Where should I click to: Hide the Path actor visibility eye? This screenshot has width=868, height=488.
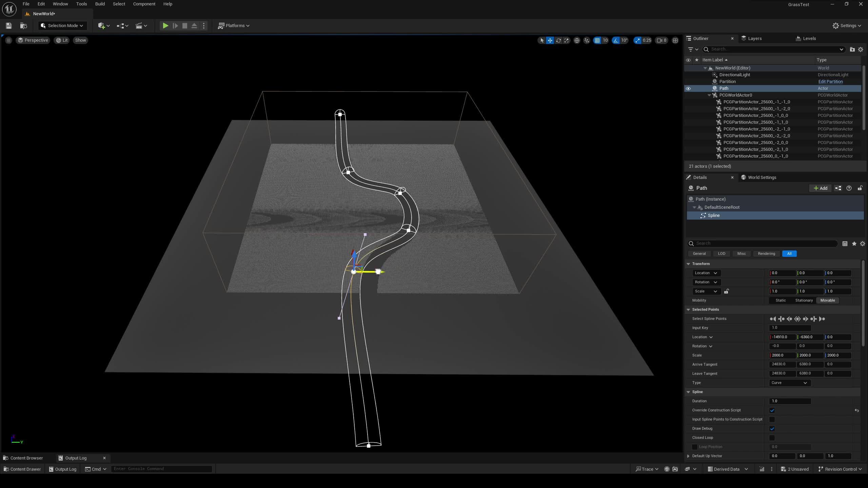coord(688,88)
